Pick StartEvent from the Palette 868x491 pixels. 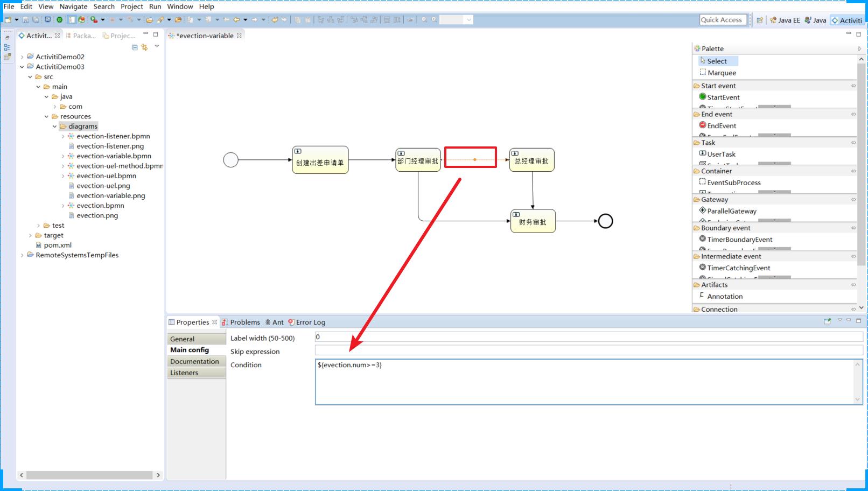tap(719, 97)
